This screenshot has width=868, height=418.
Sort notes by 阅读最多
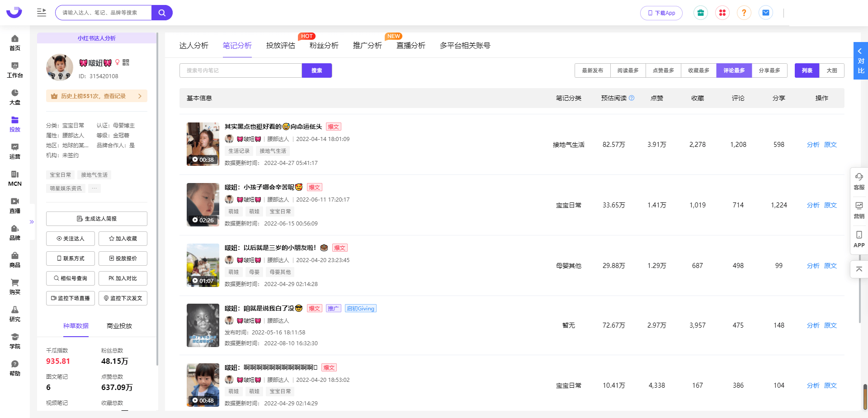pyautogui.click(x=628, y=70)
